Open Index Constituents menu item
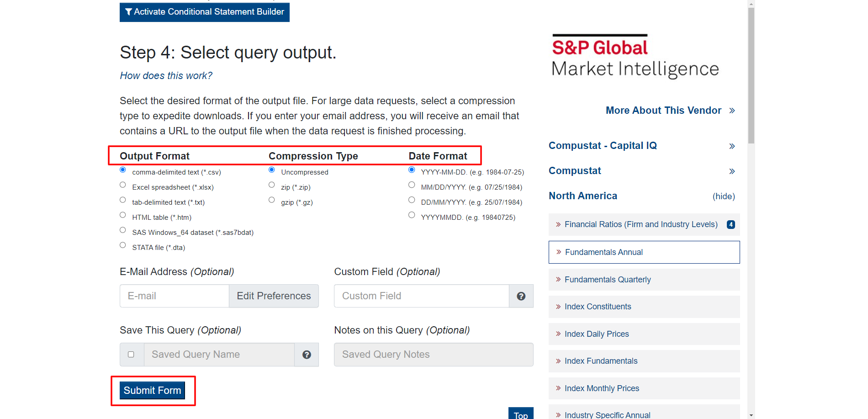 tap(644, 307)
